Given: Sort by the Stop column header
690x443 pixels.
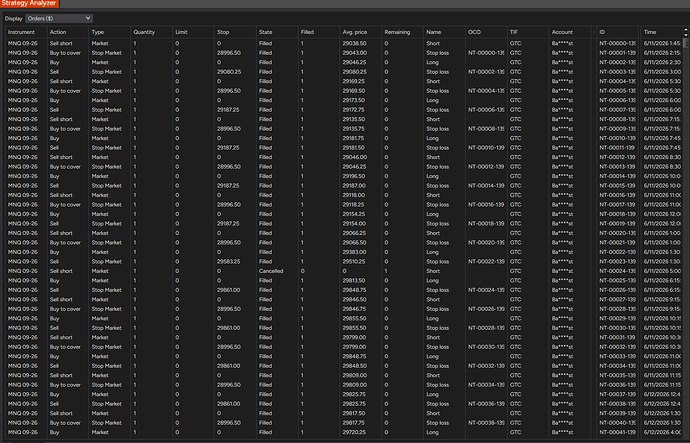Looking at the screenshot, I should (235, 32).
